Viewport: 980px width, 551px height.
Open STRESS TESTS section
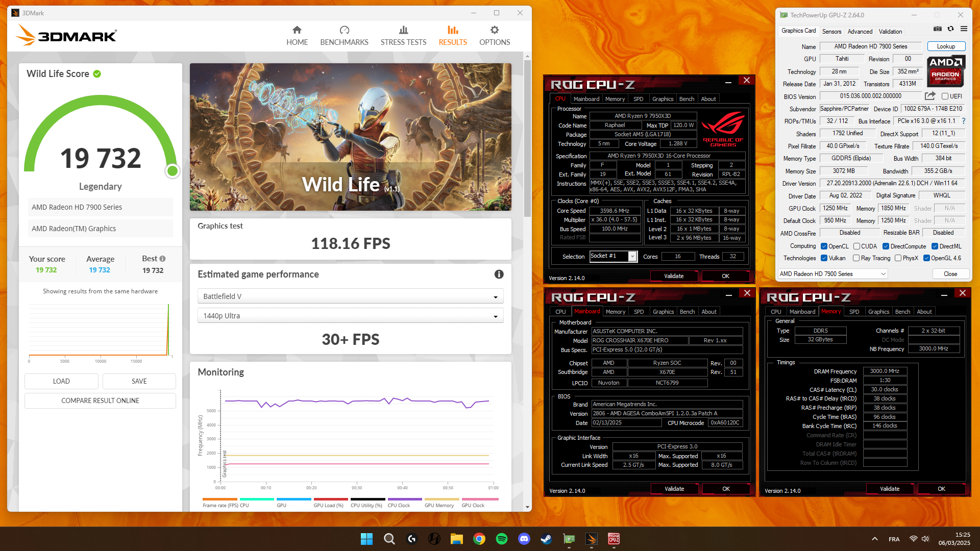(403, 36)
